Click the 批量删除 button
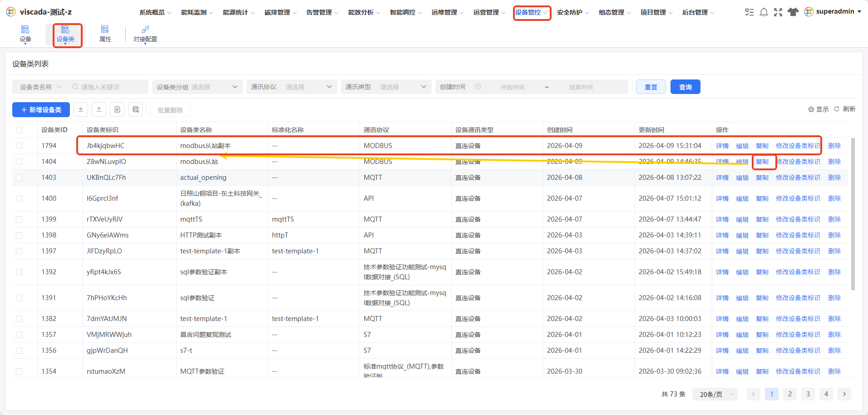The width and height of the screenshot is (868, 415). (x=170, y=110)
